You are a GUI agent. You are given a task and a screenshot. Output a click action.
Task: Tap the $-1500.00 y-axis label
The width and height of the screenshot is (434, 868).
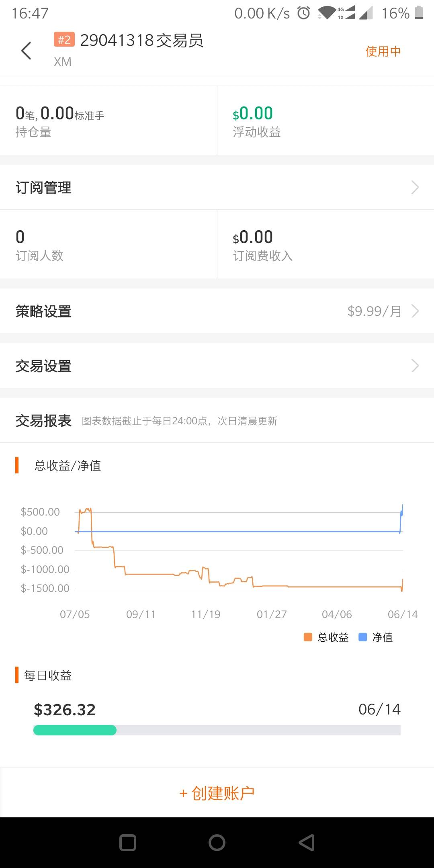coord(45,588)
